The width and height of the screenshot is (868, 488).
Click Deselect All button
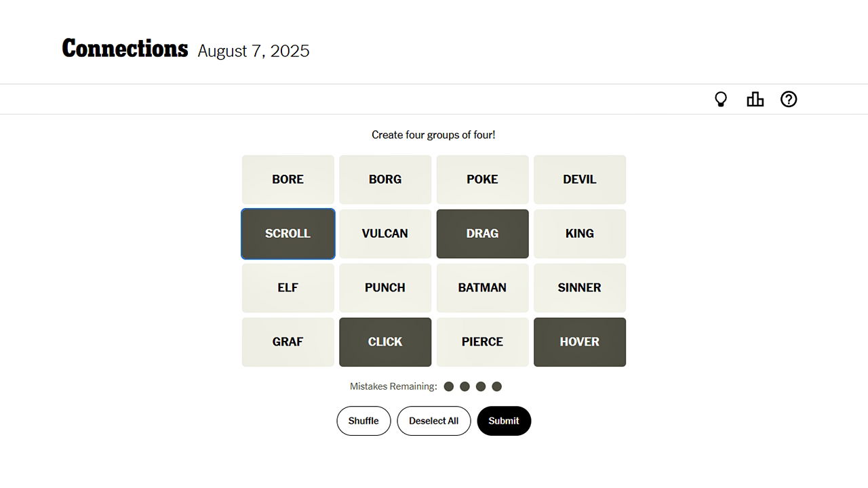tap(433, 421)
